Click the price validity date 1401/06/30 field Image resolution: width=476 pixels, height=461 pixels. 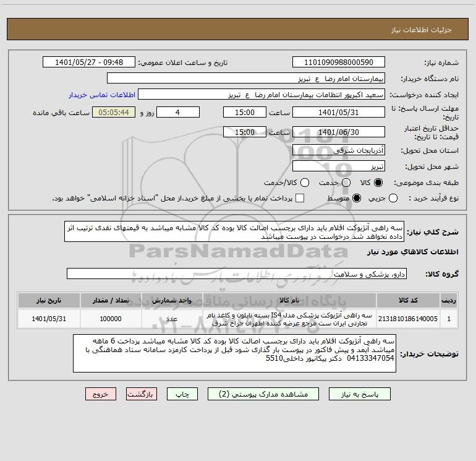click(x=339, y=132)
